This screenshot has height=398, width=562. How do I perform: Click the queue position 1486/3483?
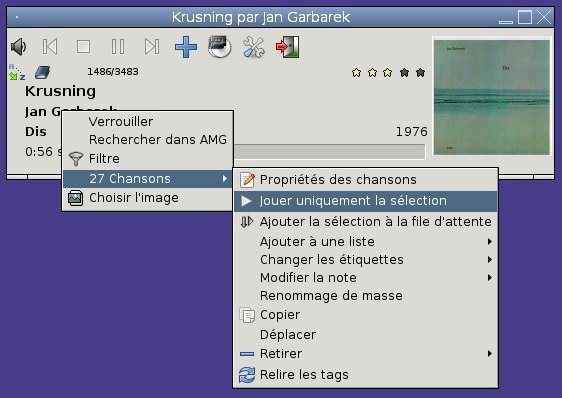pos(113,72)
